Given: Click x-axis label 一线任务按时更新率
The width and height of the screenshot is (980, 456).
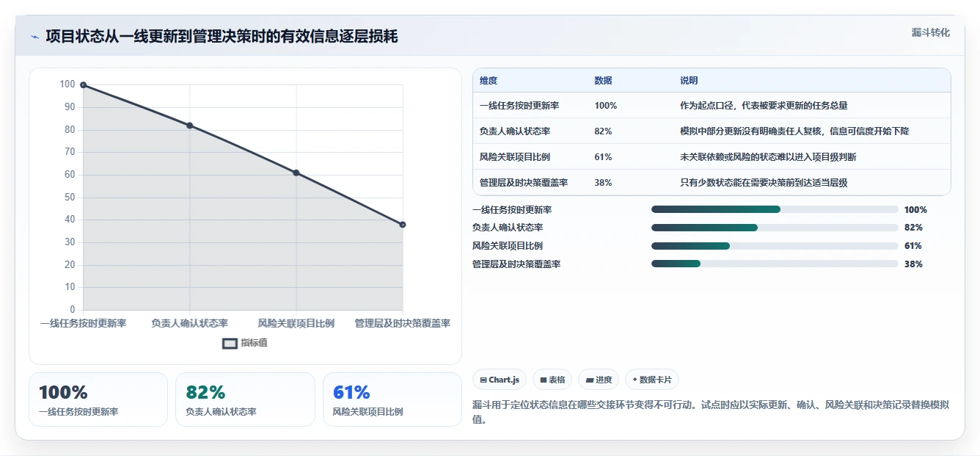Looking at the screenshot, I should (x=83, y=323).
